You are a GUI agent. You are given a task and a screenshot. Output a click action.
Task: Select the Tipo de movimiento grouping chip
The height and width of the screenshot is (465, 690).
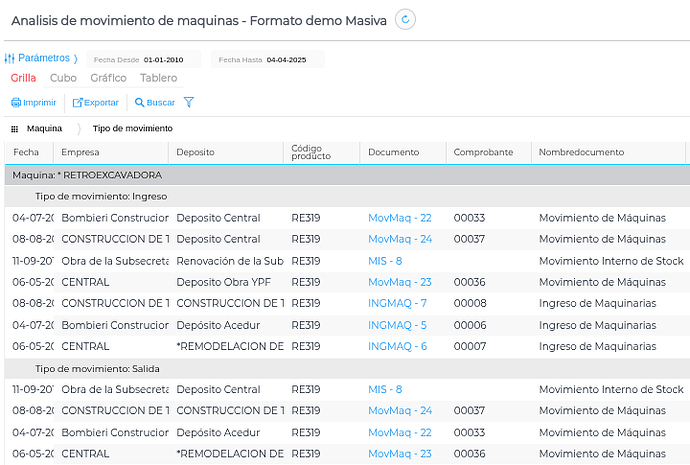pos(132,128)
